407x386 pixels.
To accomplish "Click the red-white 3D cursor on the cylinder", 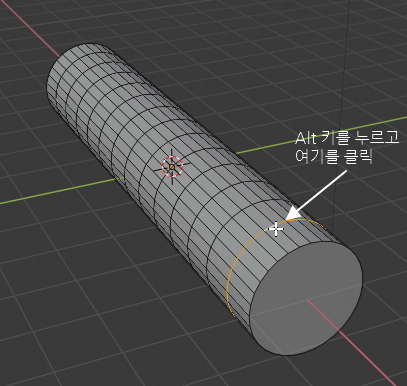I will coord(172,167).
